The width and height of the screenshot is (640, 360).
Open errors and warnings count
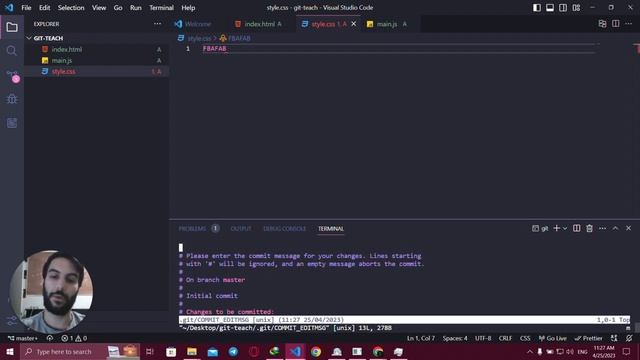[74, 338]
